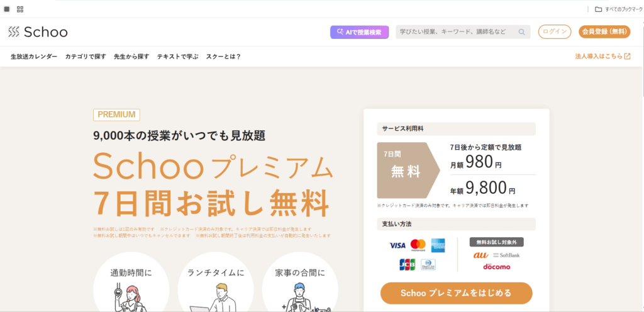The image size is (644, 312).
Task: Click the ログイン button
Action: pos(555,32)
